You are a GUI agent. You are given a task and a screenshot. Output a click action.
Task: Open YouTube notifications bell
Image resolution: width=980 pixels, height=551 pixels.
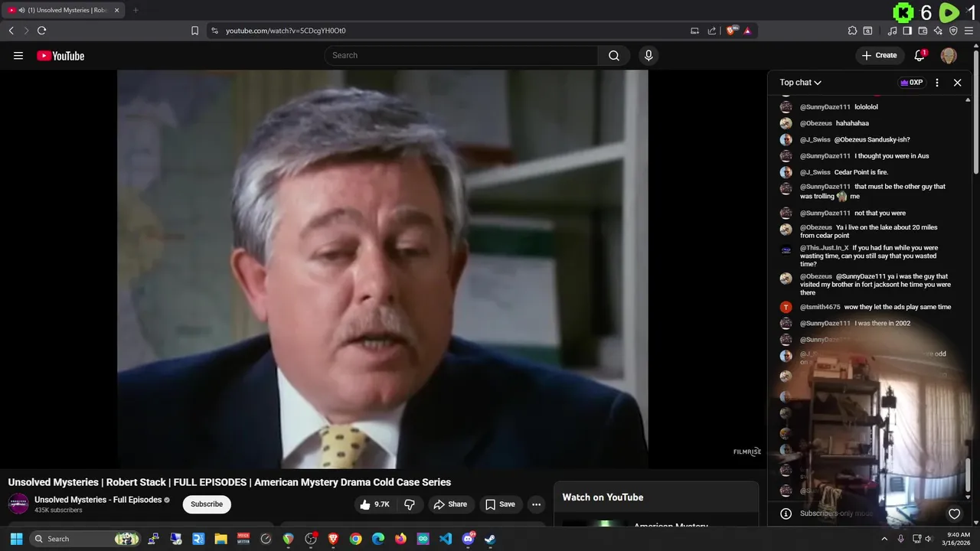pos(920,55)
